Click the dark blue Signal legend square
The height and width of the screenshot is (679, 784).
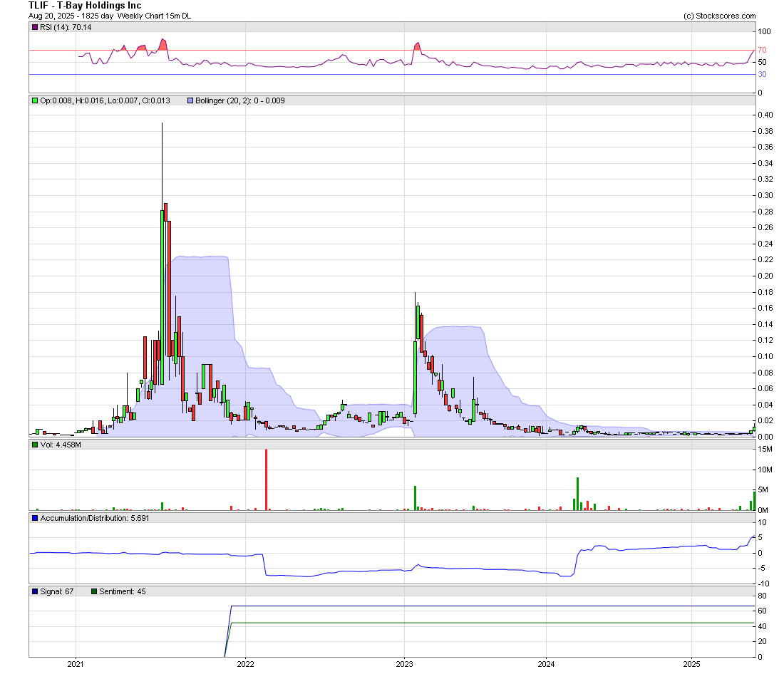tap(35, 591)
